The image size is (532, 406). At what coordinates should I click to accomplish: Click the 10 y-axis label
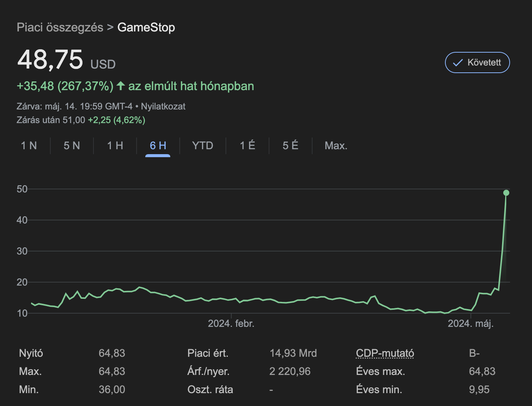click(22, 313)
